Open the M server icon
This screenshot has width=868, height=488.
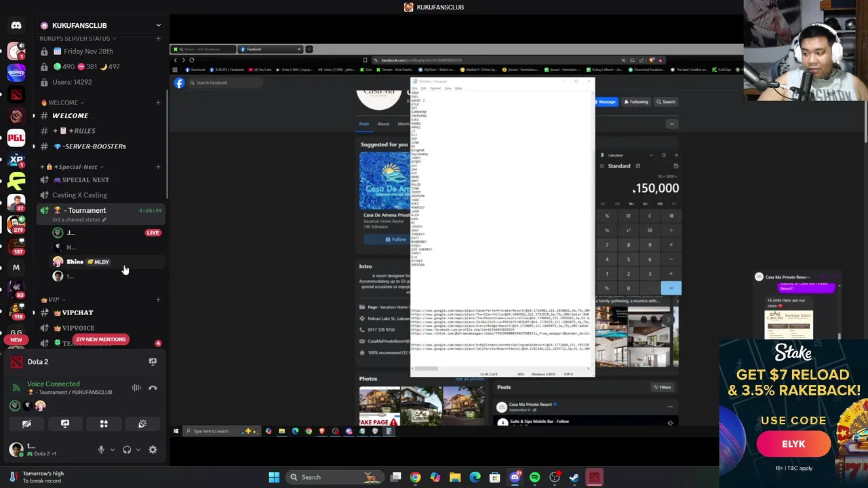click(16, 267)
